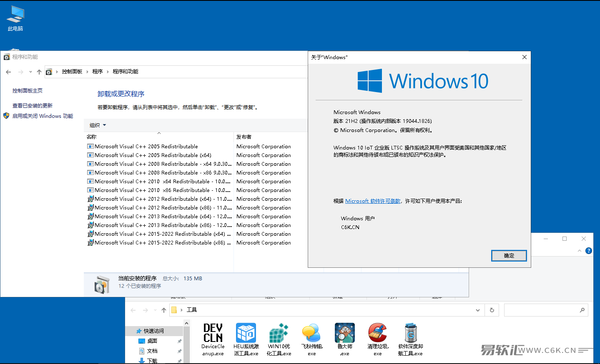Viewport: 600px width, 364px height.
Task: Click the 工具 folder icon in address bar
Action: pyautogui.click(x=174, y=310)
